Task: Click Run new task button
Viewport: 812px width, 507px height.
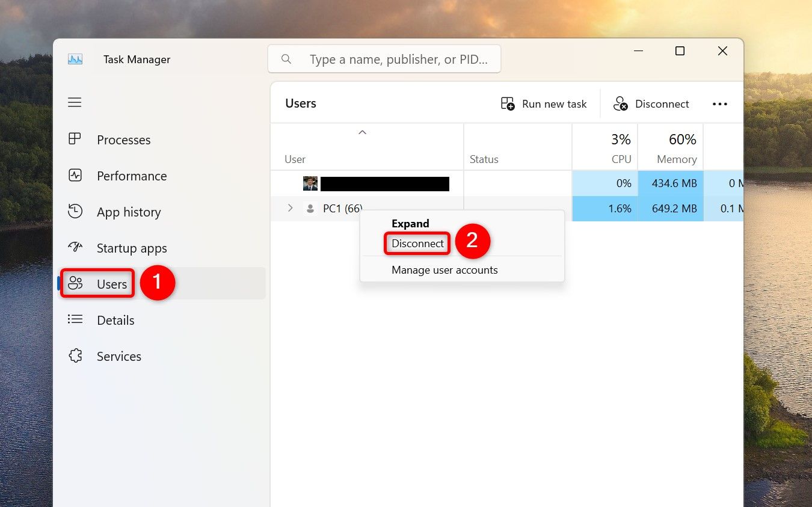Action: pyautogui.click(x=544, y=103)
